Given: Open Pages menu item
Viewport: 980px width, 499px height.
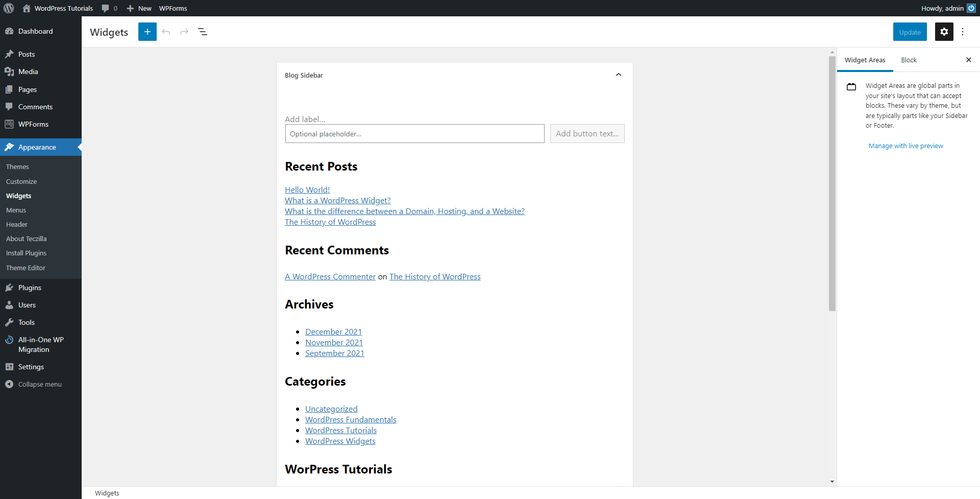Looking at the screenshot, I should [x=41, y=89].
